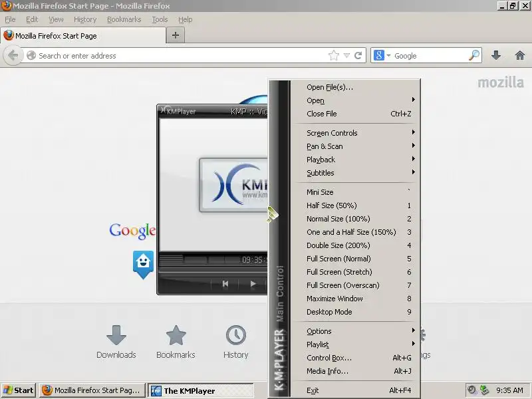
Task: Open the address bar history dropdown arrow
Action: 346,55
